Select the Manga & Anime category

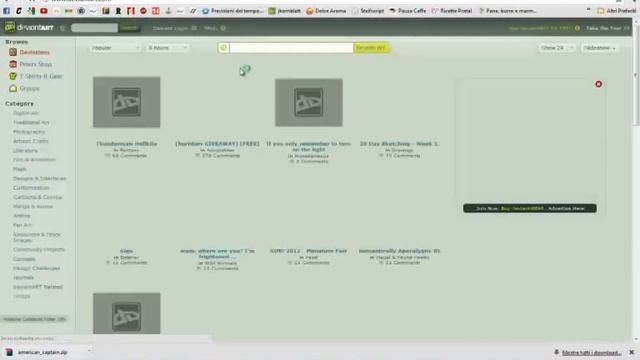[33, 207]
